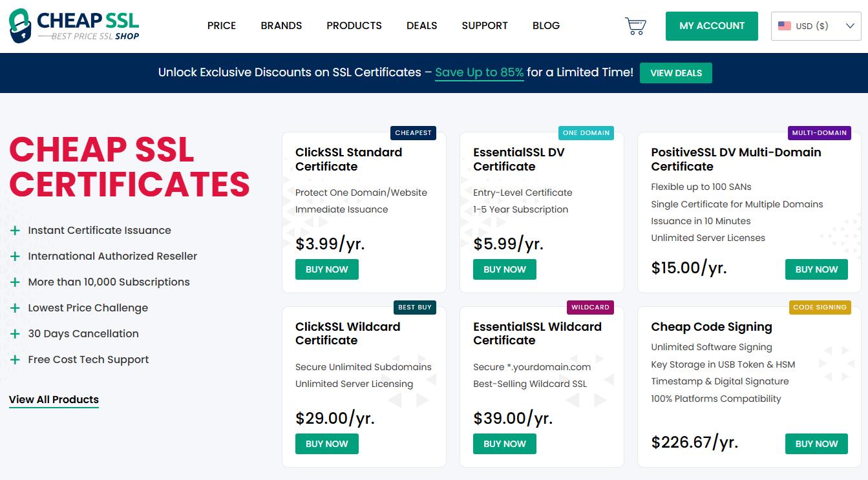
Task: Click the $3.99/yr. price
Action: (330, 244)
